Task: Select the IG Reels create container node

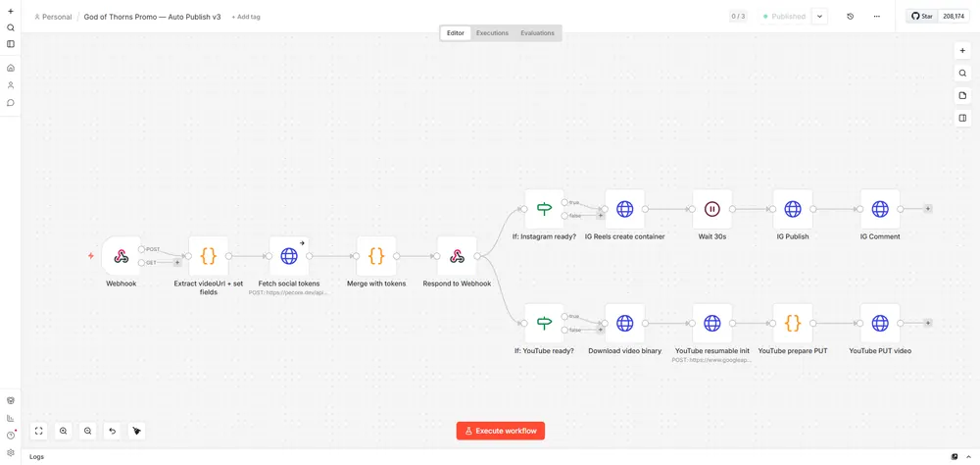Action: point(625,209)
